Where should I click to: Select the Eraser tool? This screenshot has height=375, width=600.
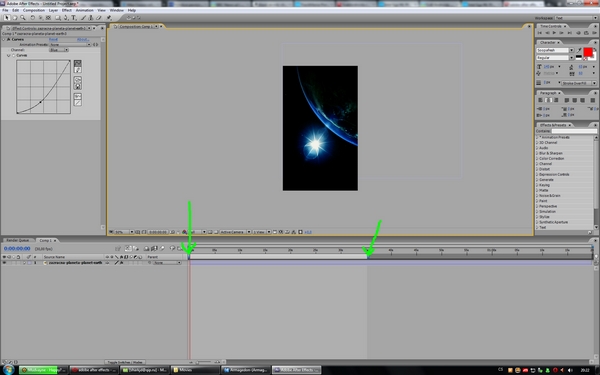(x=99, y=18)
